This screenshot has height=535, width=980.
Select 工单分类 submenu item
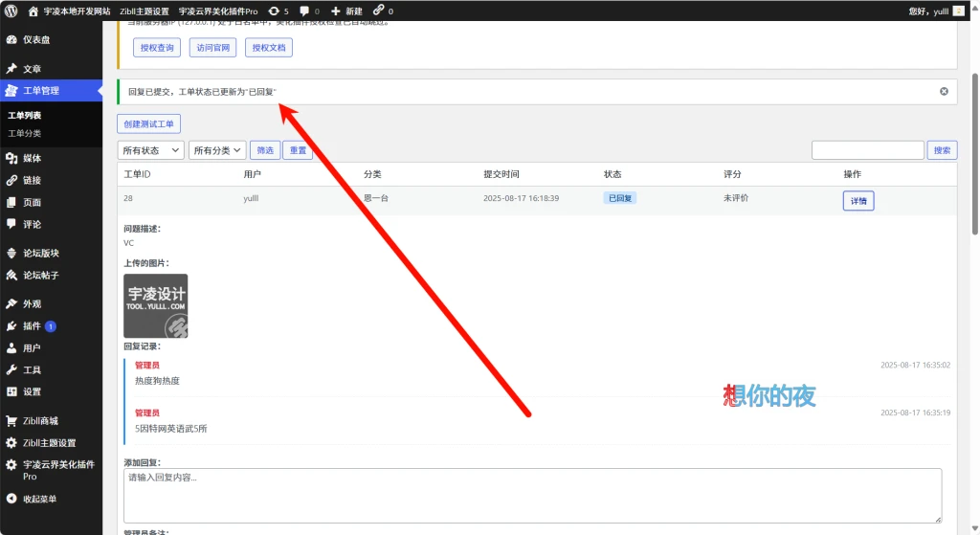24,133
